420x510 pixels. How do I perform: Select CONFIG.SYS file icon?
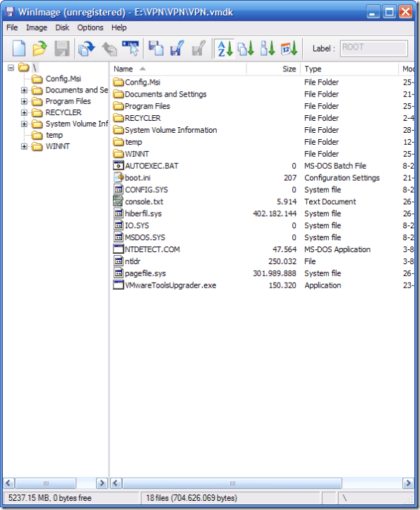point(119,189)
